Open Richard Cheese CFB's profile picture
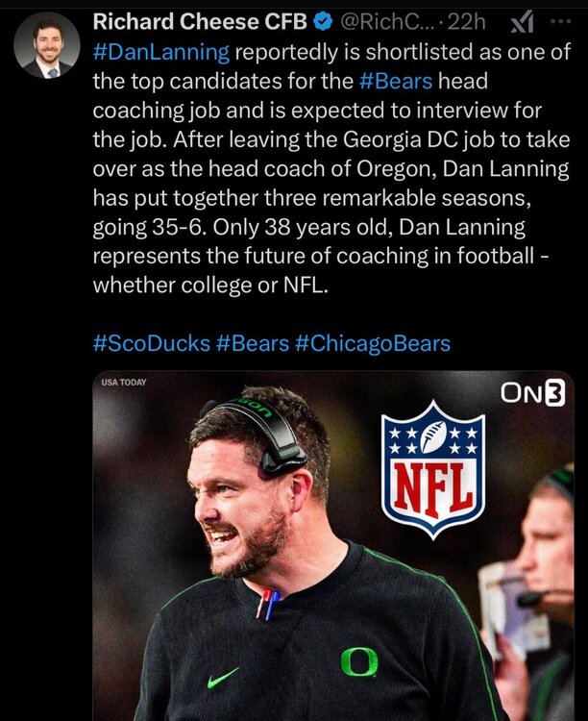The height and width of the screenshot is (721, 588). [x=47, y=44]
